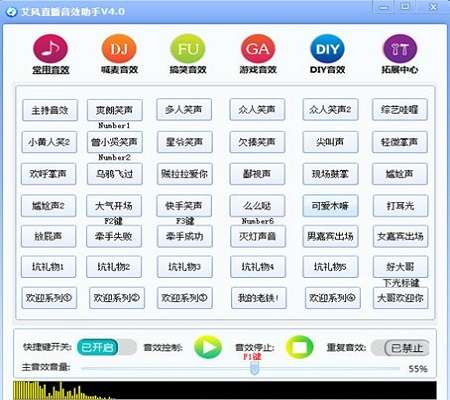Image resolution: width=450 pixels, height=400 pixels.
Task: Play the 欢迎系列④ sound button
Action: [332, 298]
